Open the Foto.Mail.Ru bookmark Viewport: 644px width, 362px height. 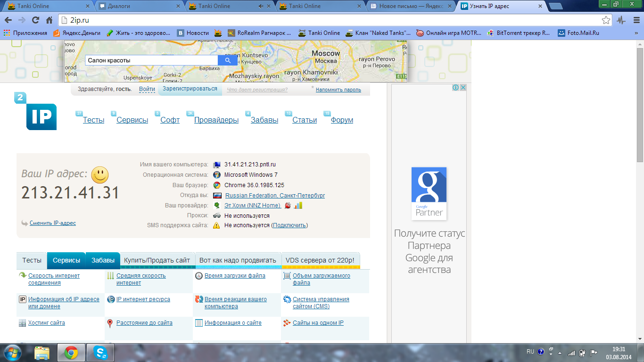pyautogui.click(x=578, y=33)
